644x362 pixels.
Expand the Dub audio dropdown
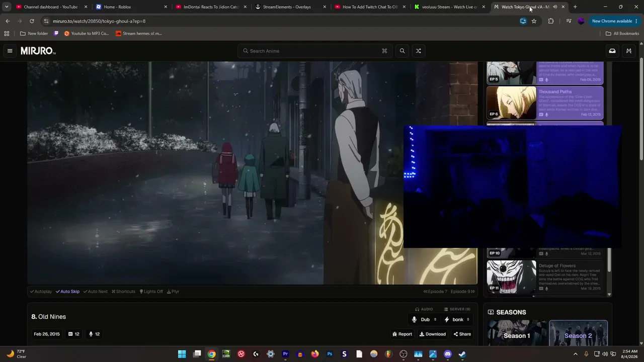click(425, 319)
